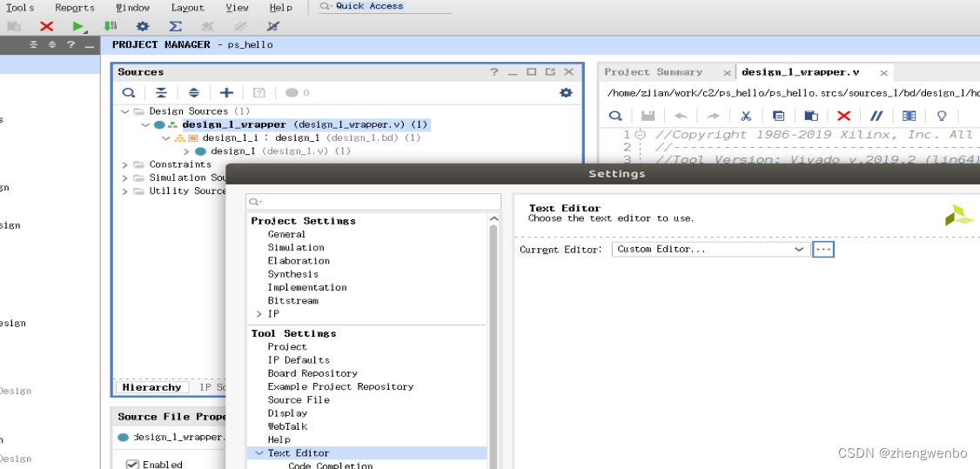Select Board Repository in Tool Settings
Screen dimensions: 980x469
pos(312,373)
